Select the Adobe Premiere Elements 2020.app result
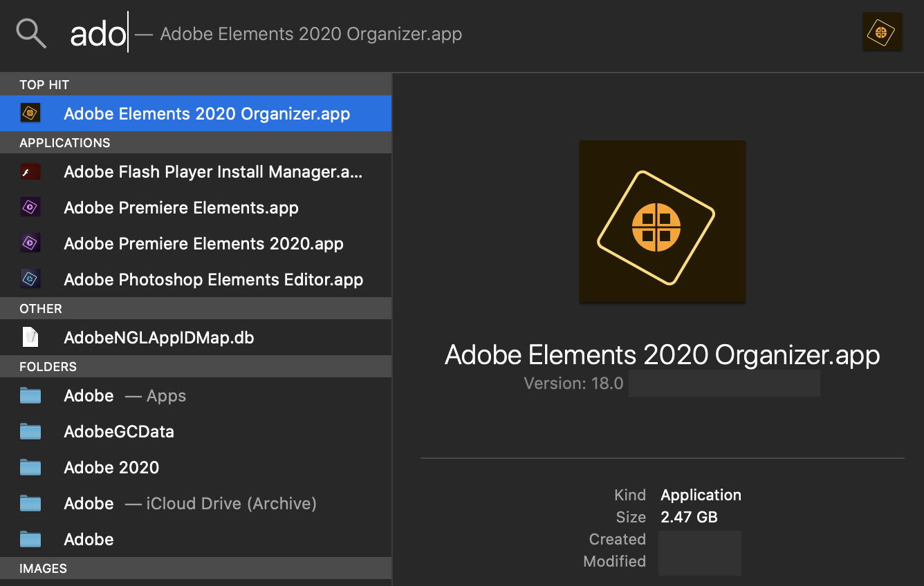 pyautogui.click(x=203, y=243)
